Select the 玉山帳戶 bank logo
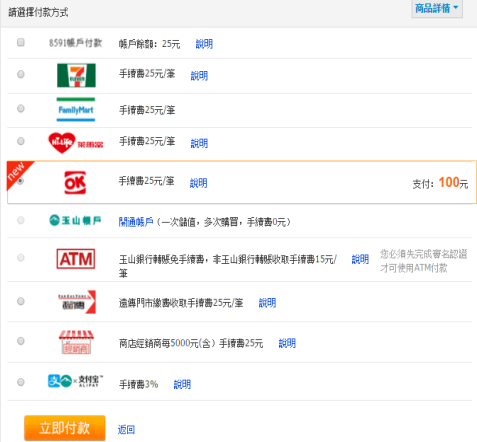Viewport: 477px width, 442px height. pos(75,220)
